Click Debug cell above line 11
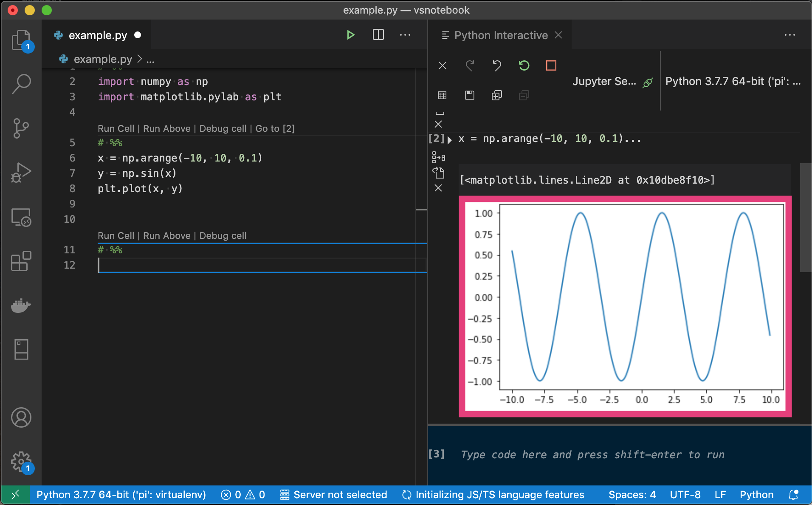Screen dimensions: 812x505 223,235
